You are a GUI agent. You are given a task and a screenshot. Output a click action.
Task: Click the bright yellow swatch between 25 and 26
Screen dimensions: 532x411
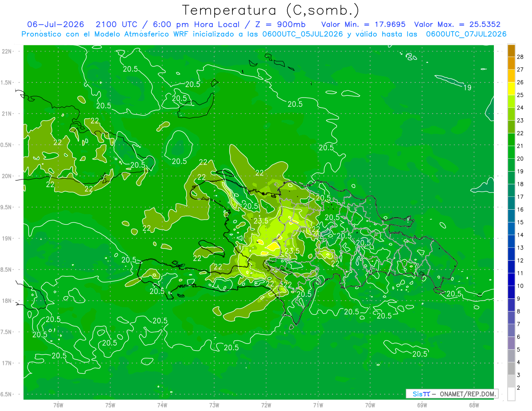[x=511, y=89]
